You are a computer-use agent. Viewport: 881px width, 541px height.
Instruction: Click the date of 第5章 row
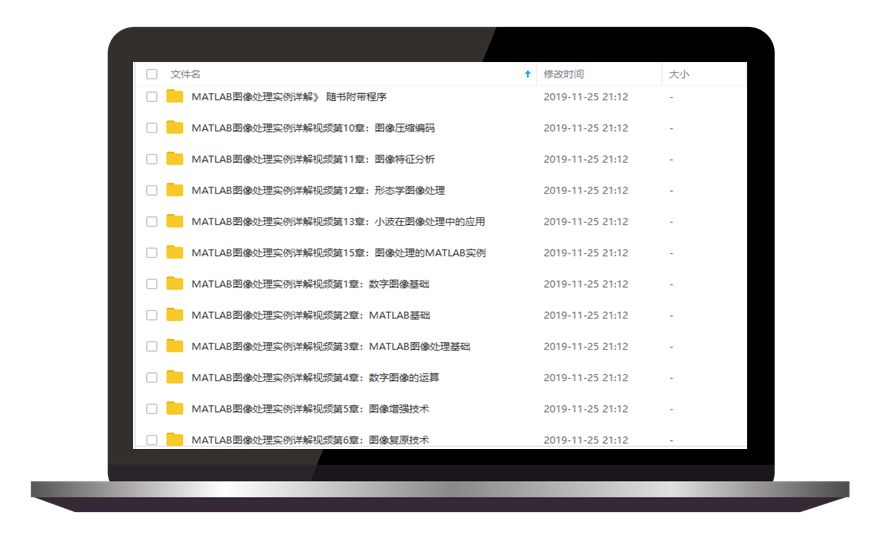[585, 408]
